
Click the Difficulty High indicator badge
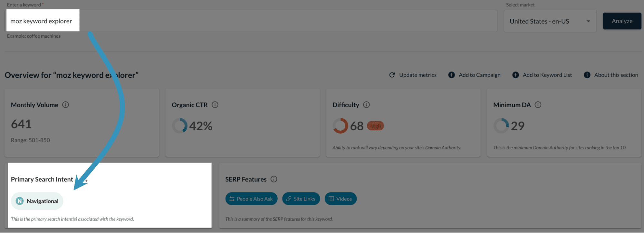[375, 126]
